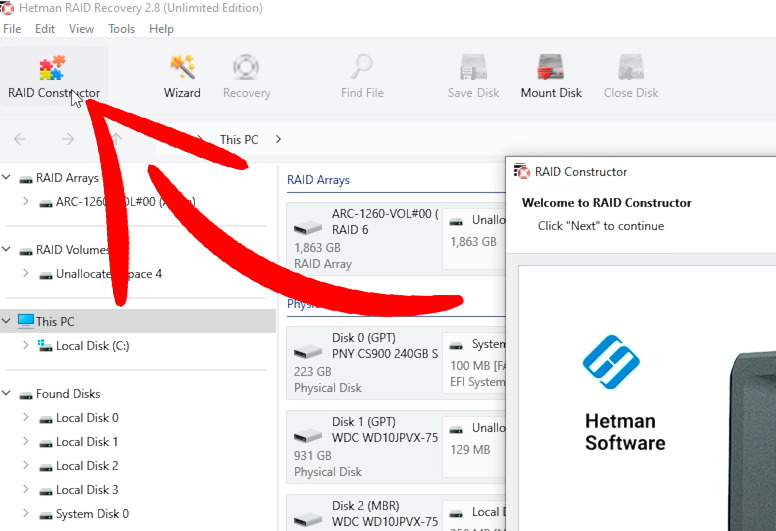The image size is (776, 531).
Task: Select the 1,863 GB unallocated partition card
Action: (474, 239)
